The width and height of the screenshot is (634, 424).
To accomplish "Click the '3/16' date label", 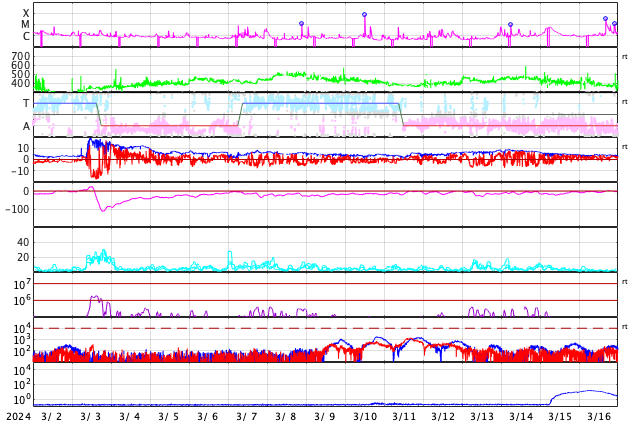I will [599, 417].
